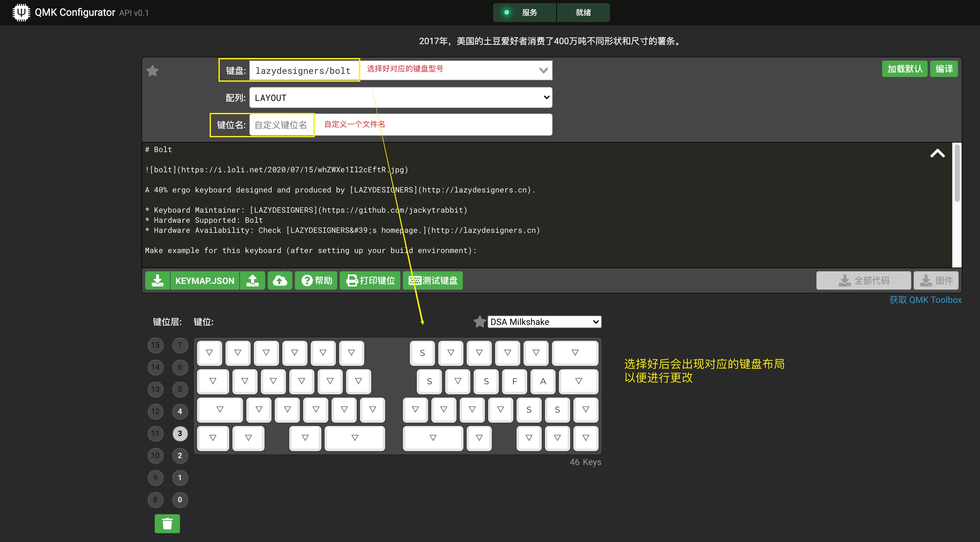This screenshot has height=542, width=980.
Task: Click the 全部代码 download icon
Action: tap(845, 280)
